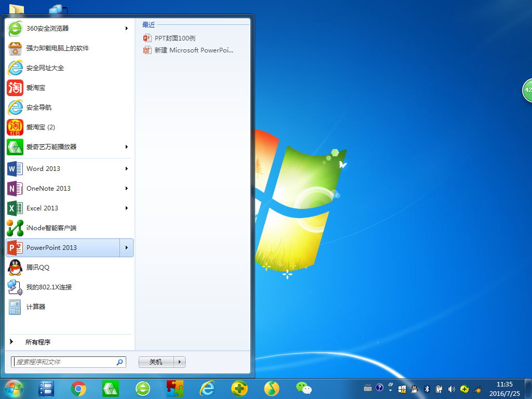Screen dimensions: 532x399
Task: Click Windows activation warning tray icon
Action: click(x=402, y=389)
